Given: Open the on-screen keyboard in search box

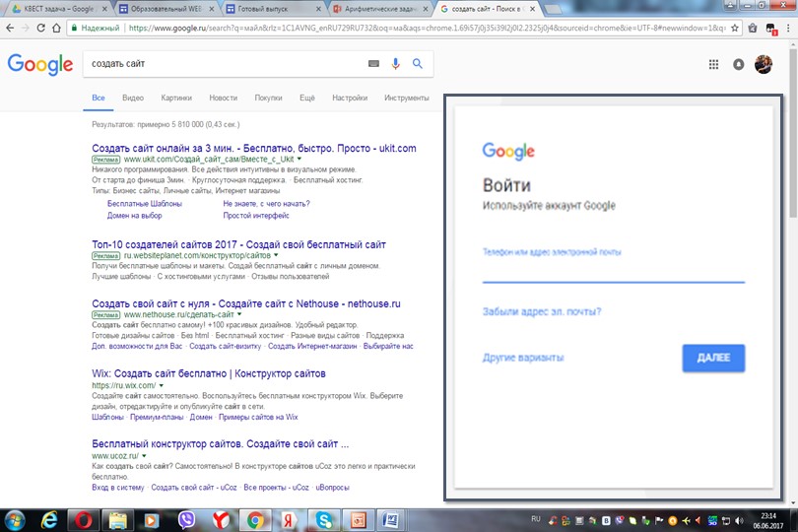Looking at the screenshot, I should [x=373, y=64].
